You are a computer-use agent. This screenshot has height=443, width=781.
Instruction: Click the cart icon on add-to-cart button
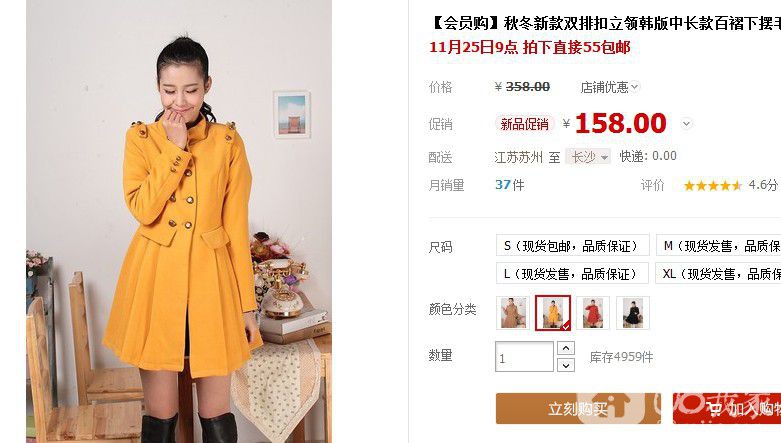(x=715, y=410)
